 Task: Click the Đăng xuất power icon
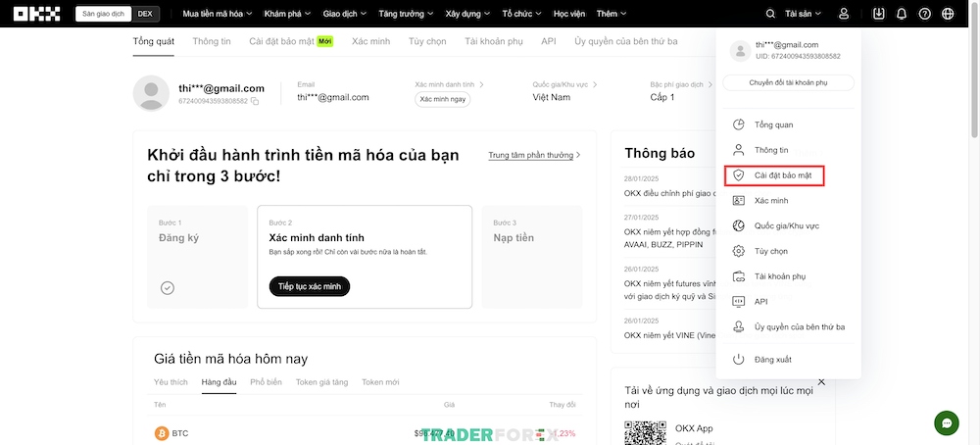tap(738, 360)
